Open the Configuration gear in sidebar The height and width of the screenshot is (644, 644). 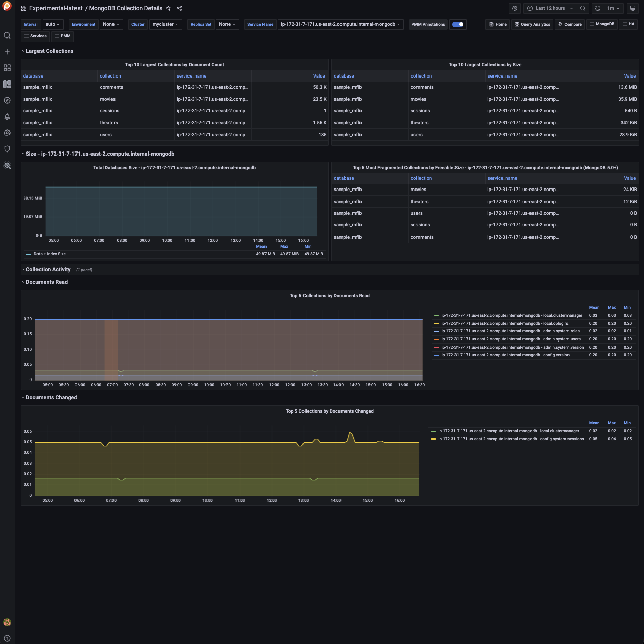pos(7,133)
